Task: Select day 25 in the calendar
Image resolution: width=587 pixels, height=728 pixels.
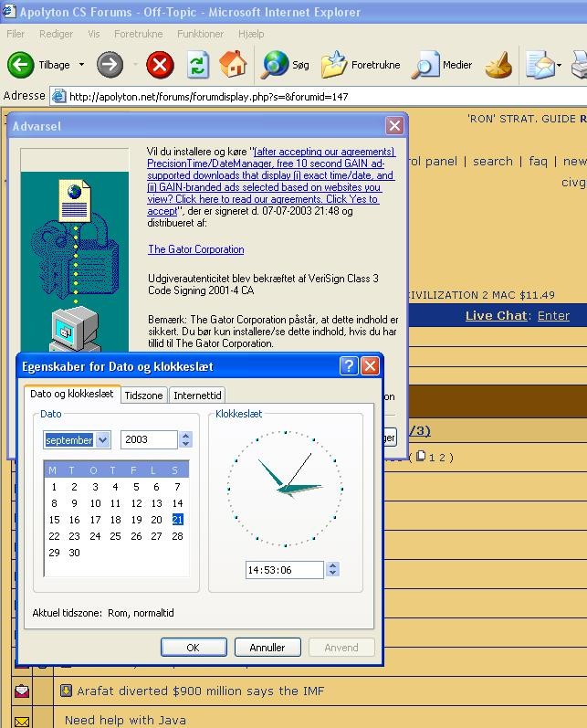Action: click(x=115, y=536)
